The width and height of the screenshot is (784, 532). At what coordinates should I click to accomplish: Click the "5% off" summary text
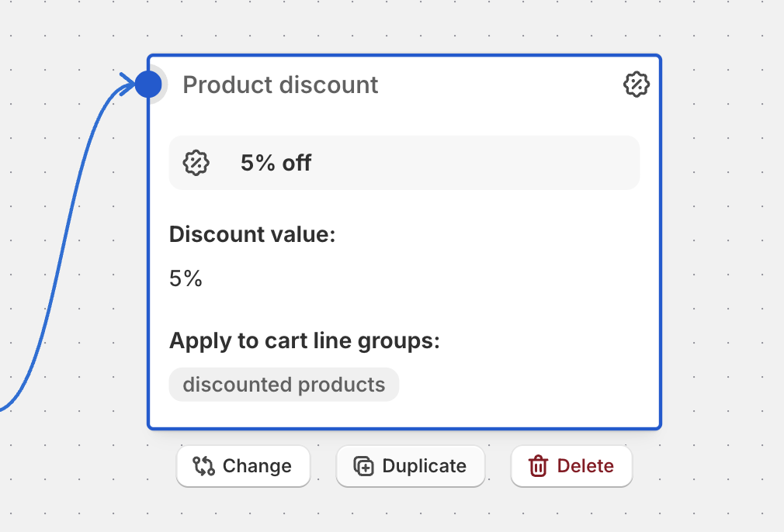tap(276, 163)
